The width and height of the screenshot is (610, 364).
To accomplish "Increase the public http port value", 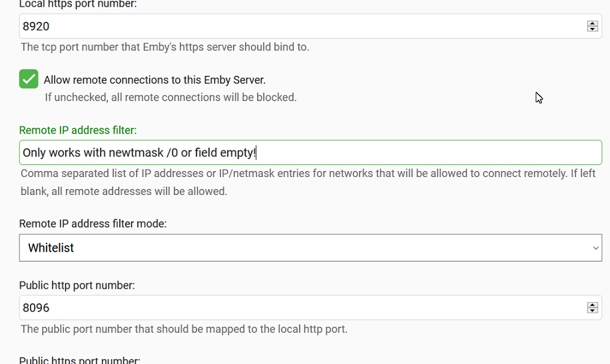I will pos(592,305).
